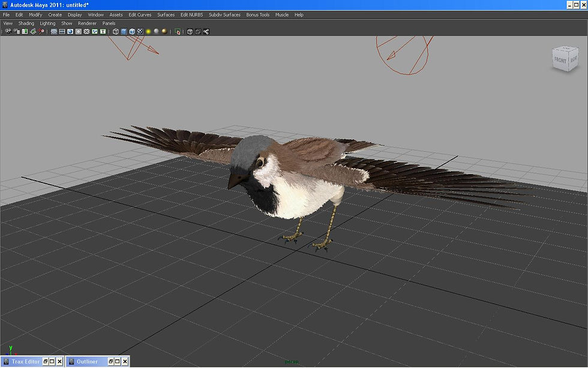Click the Isolate Select icon
The image size is (588, 368).
(178, 31)
